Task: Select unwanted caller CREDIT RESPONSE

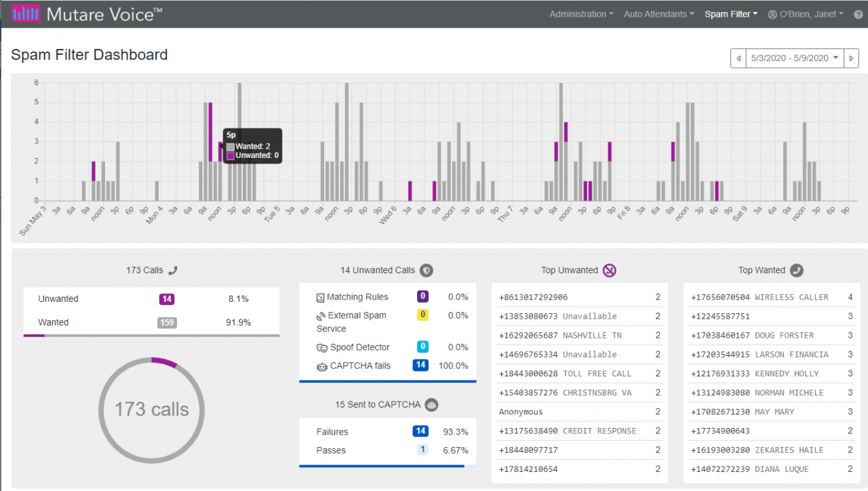Action: pos(580,431)
